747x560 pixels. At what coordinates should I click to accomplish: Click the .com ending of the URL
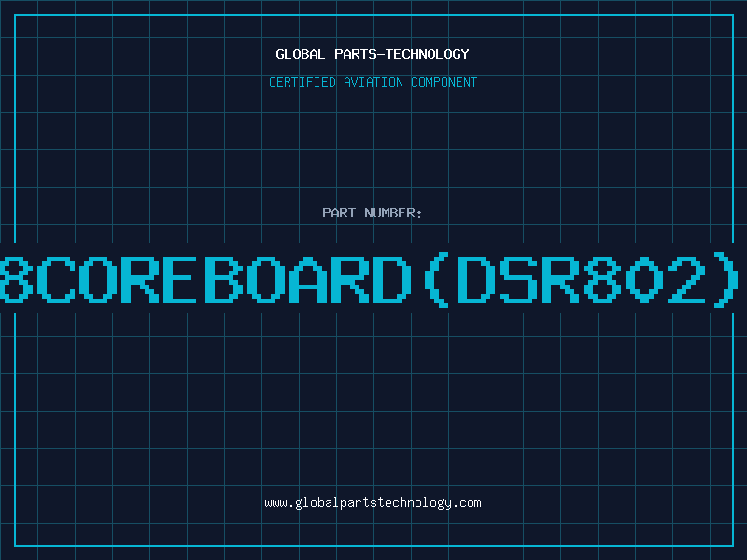click(x=467, y=503)
